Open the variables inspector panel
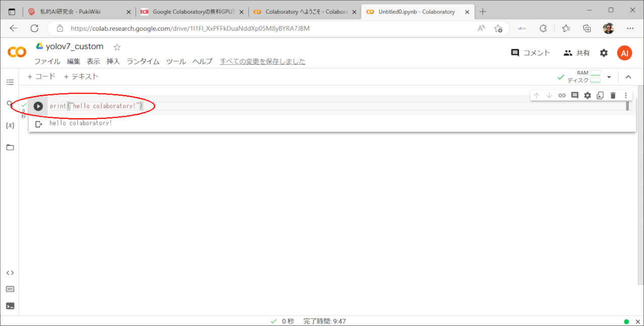This screenshot has height=326, width=644. (10, 125)
